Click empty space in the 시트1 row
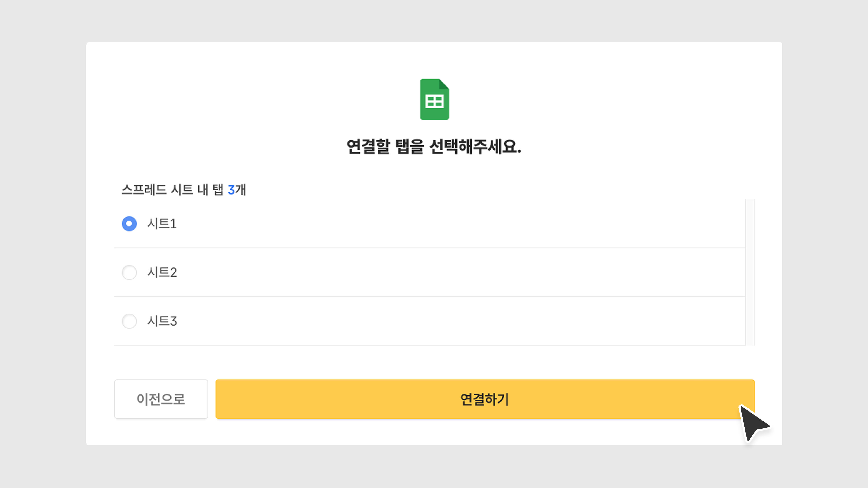Screen dimensions: 868x488 tap(438, 224)
